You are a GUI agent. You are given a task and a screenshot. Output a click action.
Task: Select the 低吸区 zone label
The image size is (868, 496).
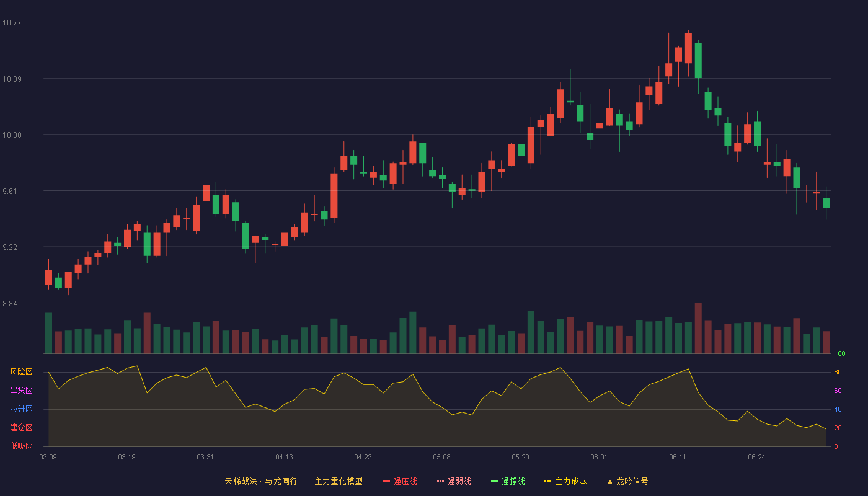pyautogui.click(x=21, y=446)
